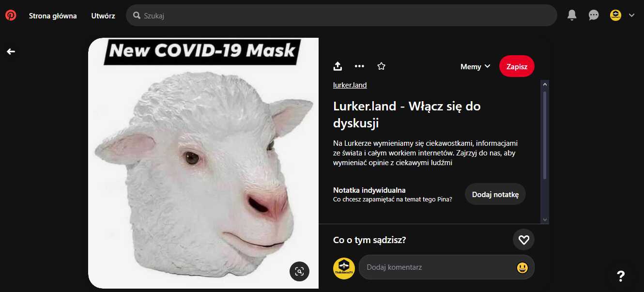The image size is (644, 292).
Task: Share the pin with the upload icon
Action: (x=338, y=66)
